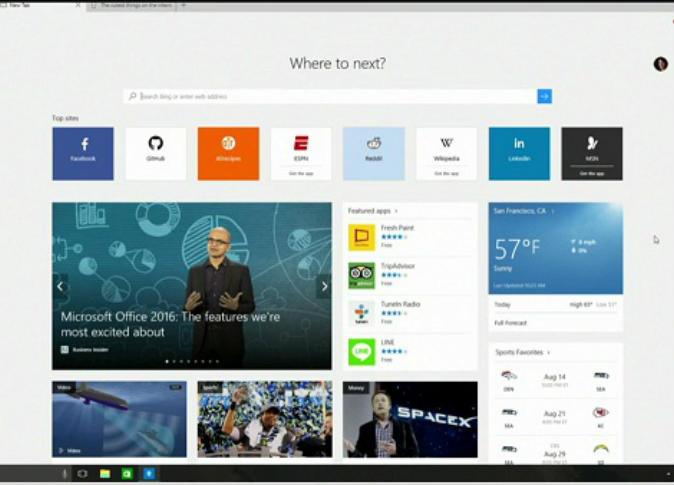Click the Cortana microphone in taskbar
674x485 pixels.
tap(65, 473)
